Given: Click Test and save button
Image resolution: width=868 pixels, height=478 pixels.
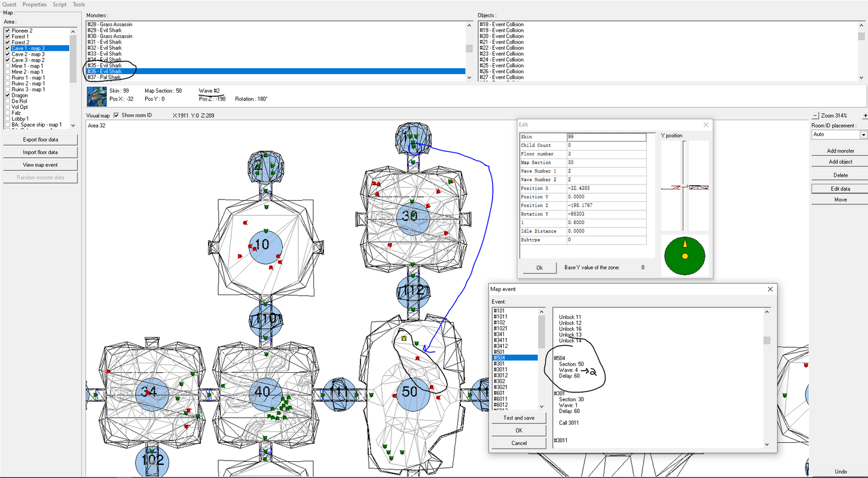Looking at the screenshot, I should coord(519,418).
